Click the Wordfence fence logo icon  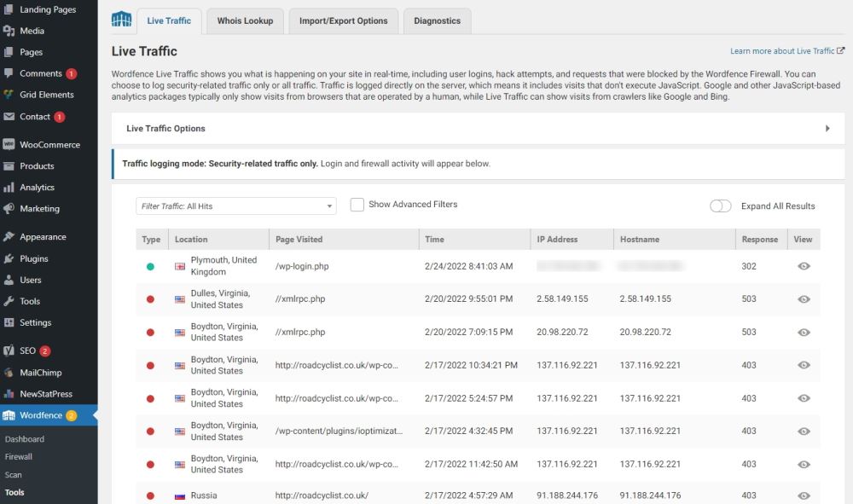(x=121, y=20)
